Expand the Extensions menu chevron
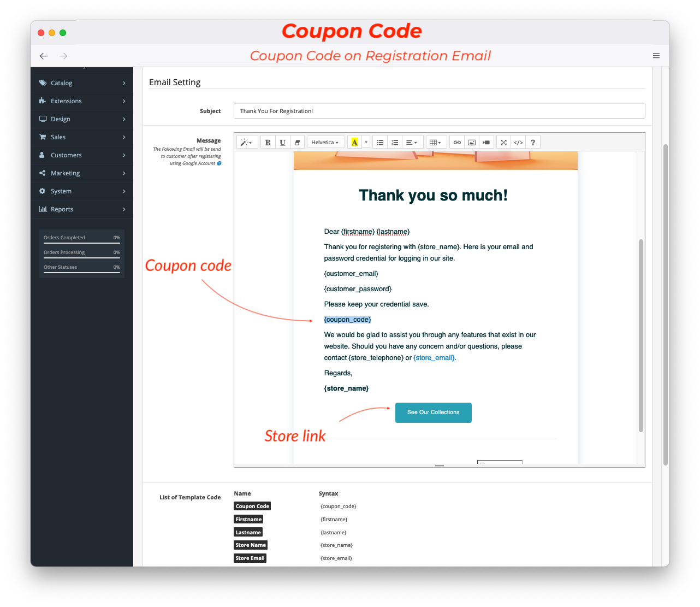Image resolution: width=700 pixels, height=607 pixels. tap(124, 101)
